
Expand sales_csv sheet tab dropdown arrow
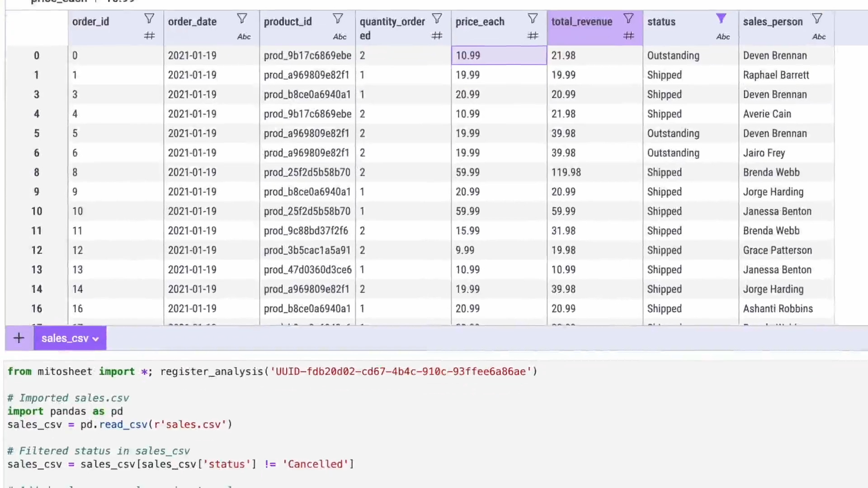pos(95,339)
